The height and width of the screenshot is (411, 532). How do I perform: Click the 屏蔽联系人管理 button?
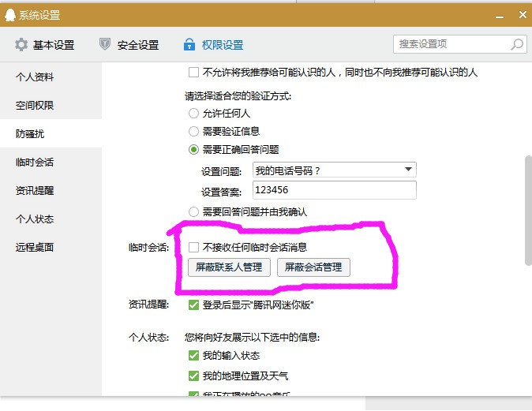[230, 267]
